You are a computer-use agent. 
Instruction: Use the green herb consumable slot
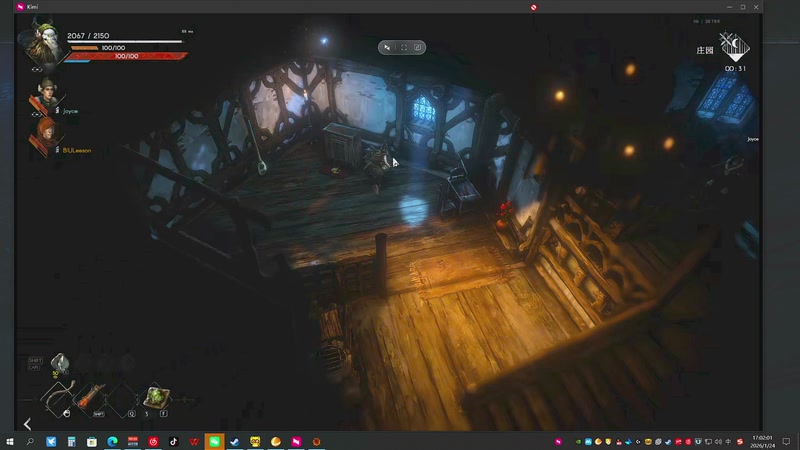tap(156, 397)
